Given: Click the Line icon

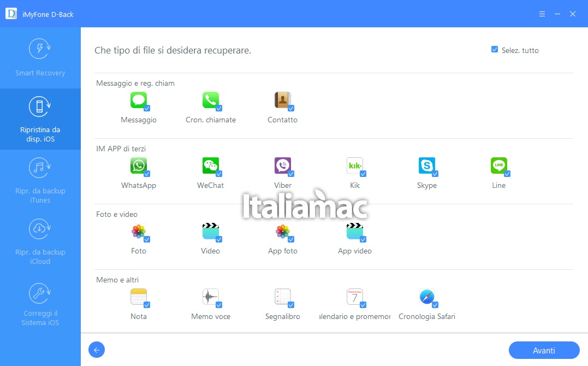Looking at the screenshot, I should 498,166.
